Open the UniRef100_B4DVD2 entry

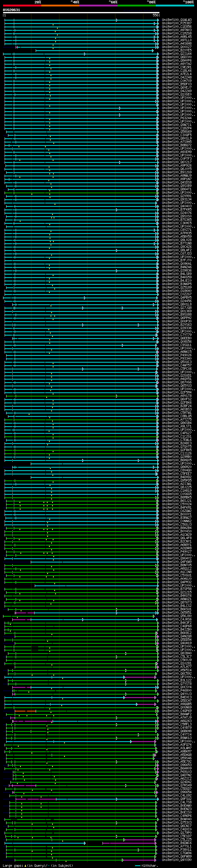(176, 477)
